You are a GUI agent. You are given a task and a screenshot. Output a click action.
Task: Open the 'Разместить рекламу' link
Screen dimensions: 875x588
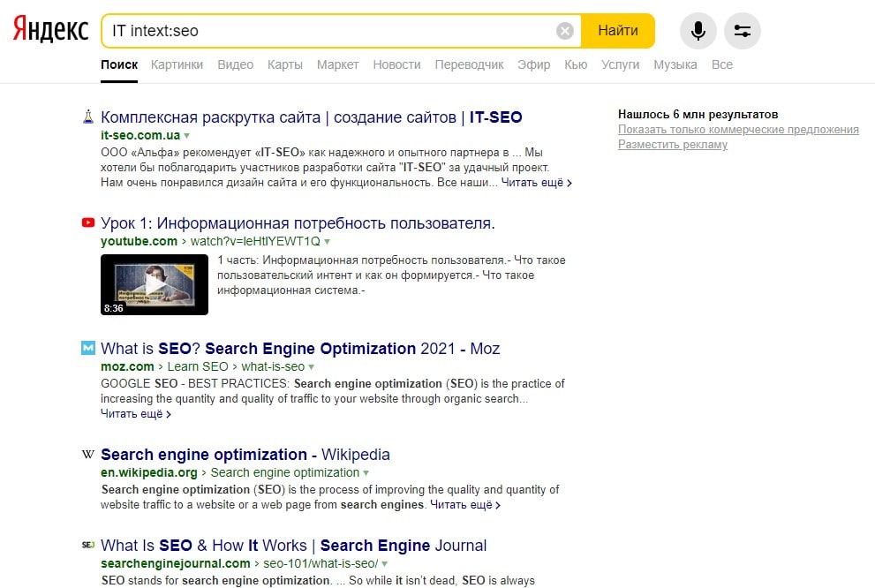pyautogui.click(x=673, y=145)
